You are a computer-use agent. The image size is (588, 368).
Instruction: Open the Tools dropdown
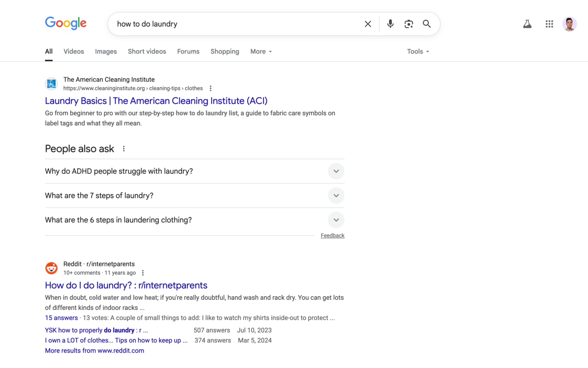tap(417, 51)
